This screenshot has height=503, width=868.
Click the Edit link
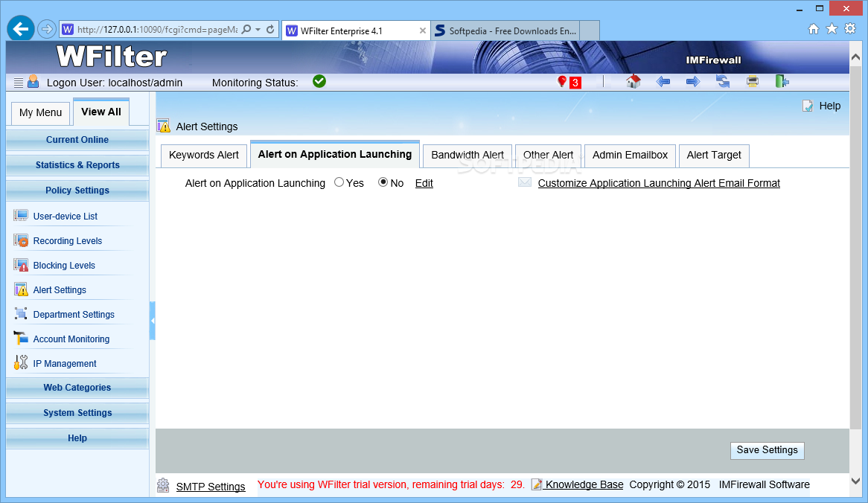424,183
